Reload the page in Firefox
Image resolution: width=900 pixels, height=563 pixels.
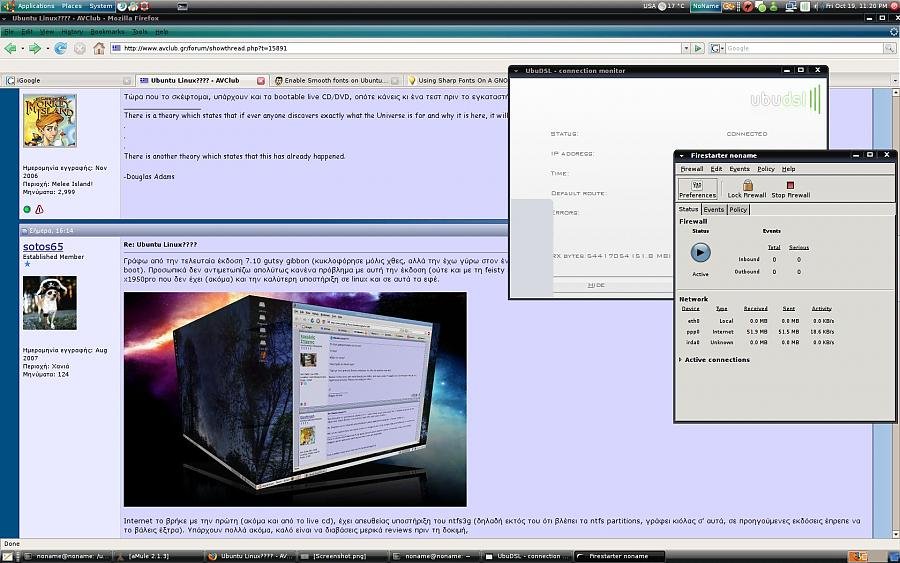point(60,48)
